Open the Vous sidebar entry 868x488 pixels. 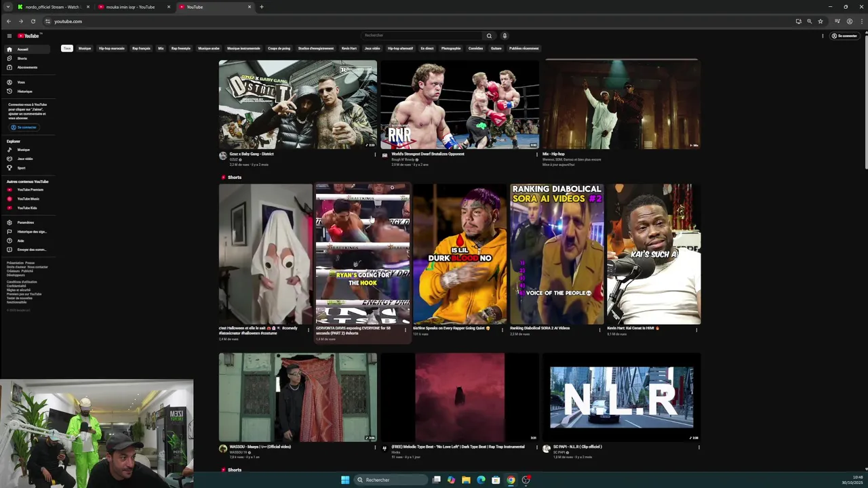click(x=28, y=82)
